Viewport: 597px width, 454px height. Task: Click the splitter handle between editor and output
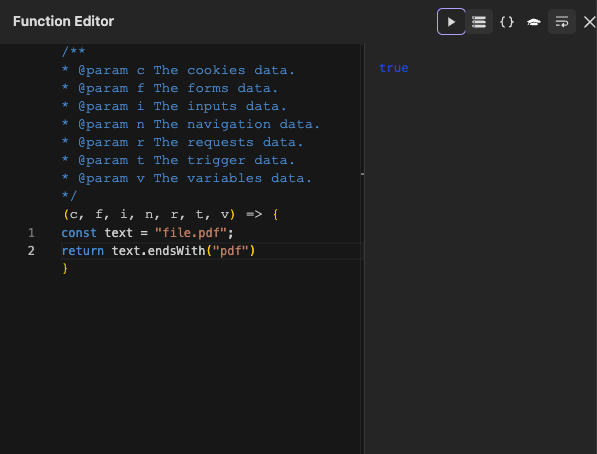tap(362, 174)
